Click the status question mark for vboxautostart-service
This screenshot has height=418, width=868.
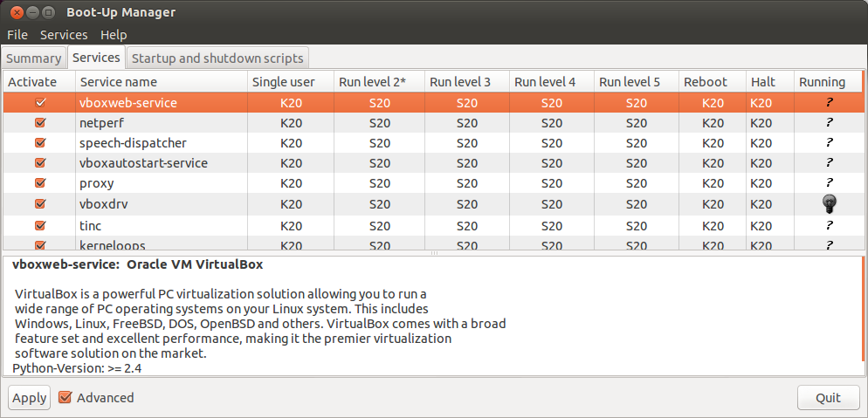point(829,163)
